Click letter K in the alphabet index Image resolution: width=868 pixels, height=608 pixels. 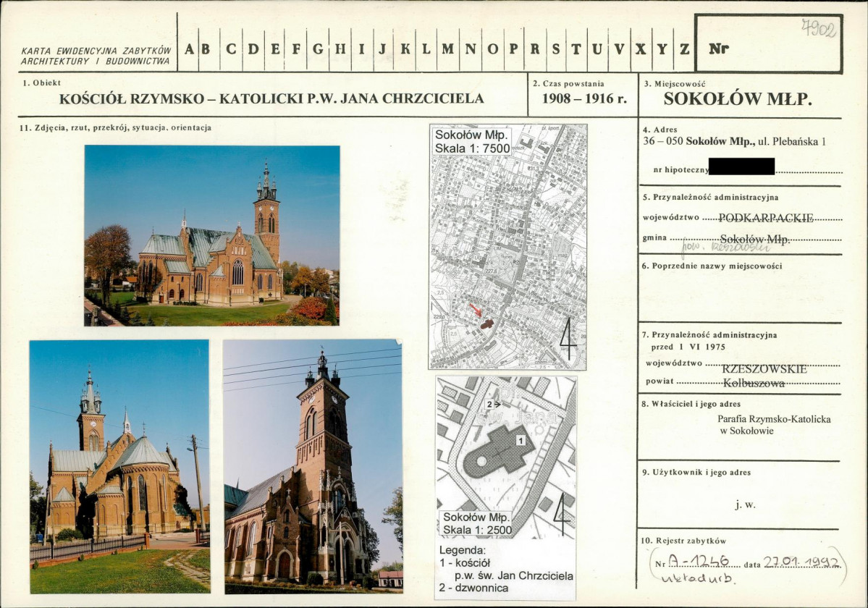tap(405, 49)
